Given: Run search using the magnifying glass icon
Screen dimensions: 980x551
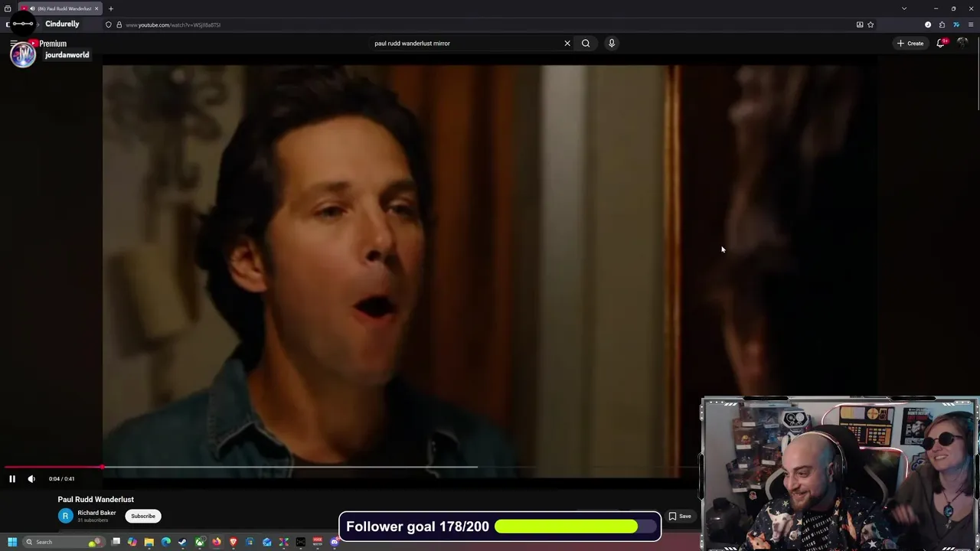Looking at the screenshot, I should [x=586, y=44].
